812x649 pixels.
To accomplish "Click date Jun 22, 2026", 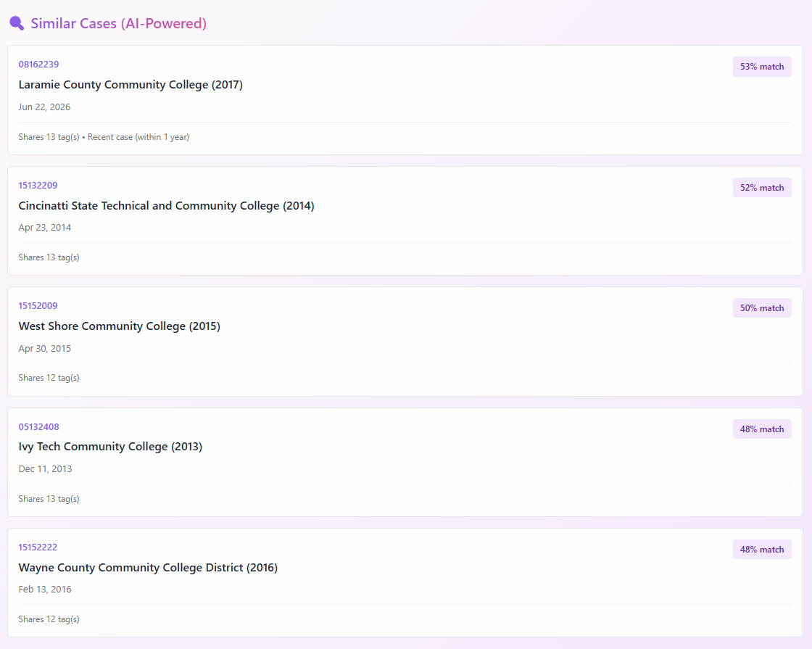I will (x=44, y=107).
